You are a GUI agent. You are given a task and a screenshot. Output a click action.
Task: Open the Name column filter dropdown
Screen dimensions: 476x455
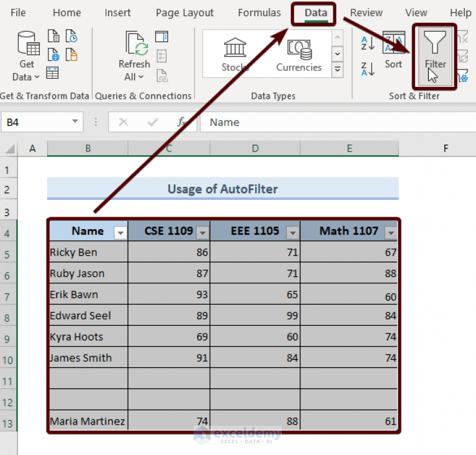(x=120, y=233)
